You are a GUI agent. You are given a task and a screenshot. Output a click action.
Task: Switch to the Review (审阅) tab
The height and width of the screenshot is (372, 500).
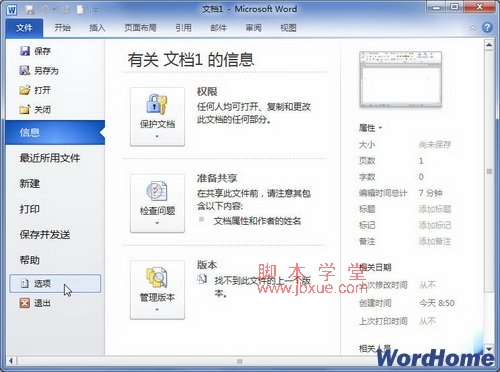click(253, 28)
